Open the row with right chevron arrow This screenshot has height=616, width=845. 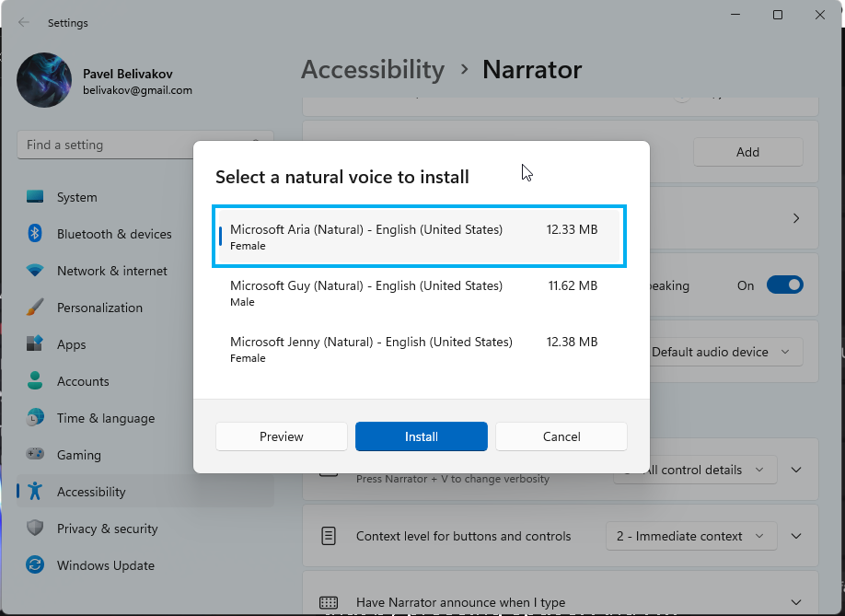pos(796,218)
